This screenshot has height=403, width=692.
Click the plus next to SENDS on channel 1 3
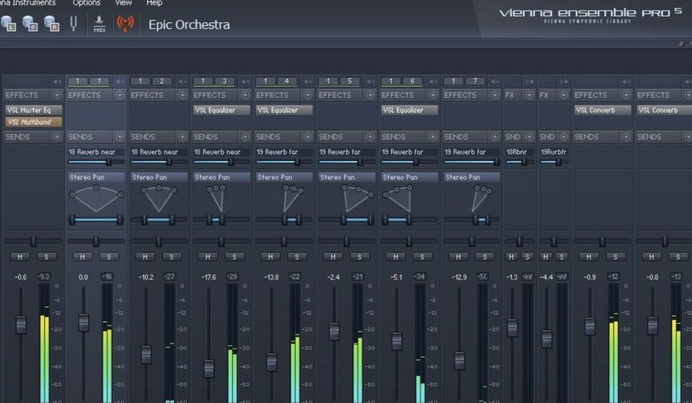pos(245,137)
